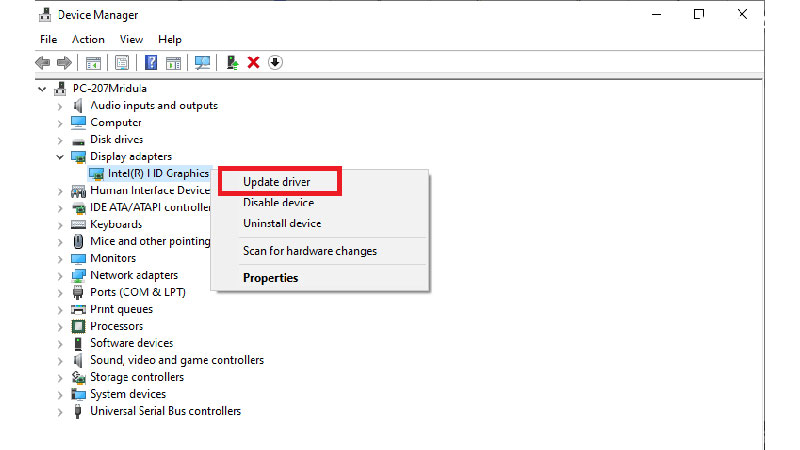Viewport: 800px width, 450px height.
Task: Select the Processors tree item
Action: [116, 326]
